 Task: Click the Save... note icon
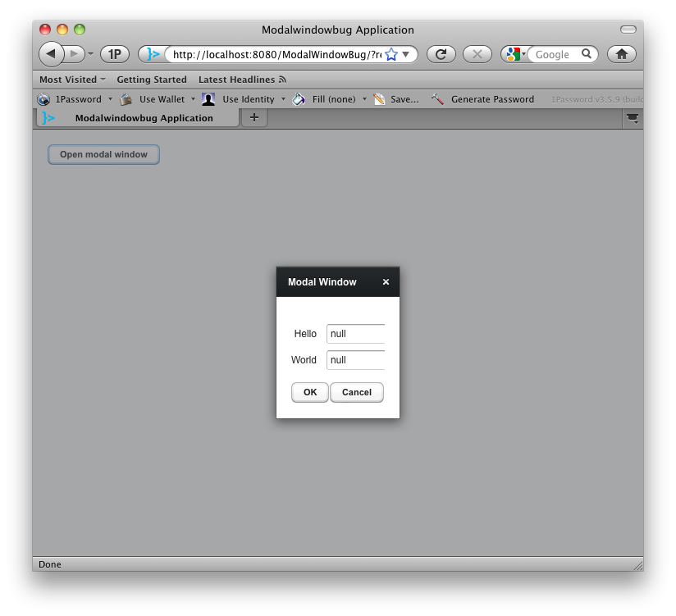[x=378, y=98]
